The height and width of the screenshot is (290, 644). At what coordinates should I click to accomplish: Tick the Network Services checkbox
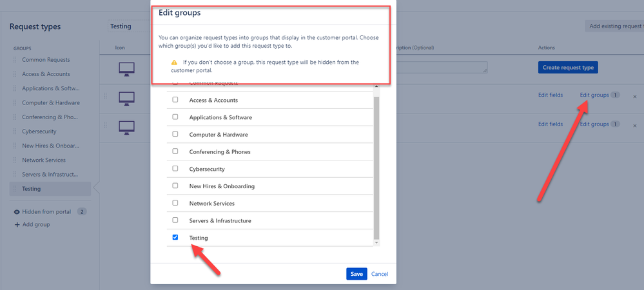click(x=175, y=203)
